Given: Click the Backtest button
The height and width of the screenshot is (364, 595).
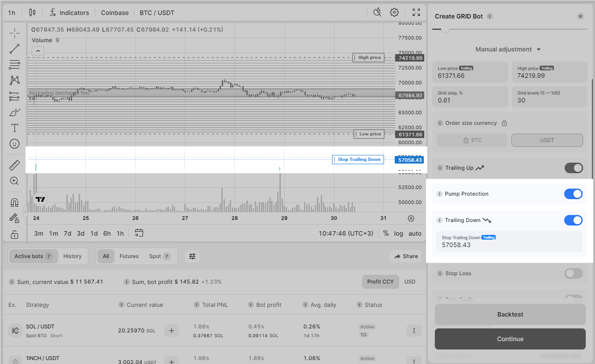Looking at the screenshot, I should (510, 314).
